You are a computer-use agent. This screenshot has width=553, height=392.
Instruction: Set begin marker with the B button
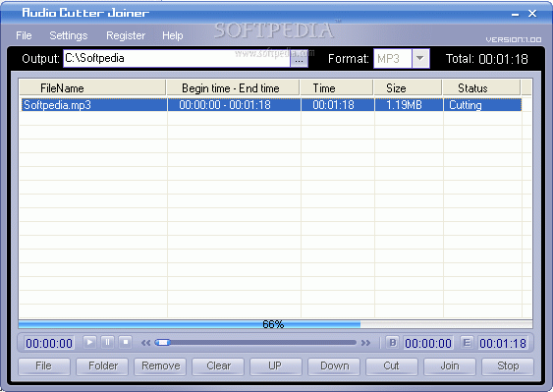(x=393, y=343)
